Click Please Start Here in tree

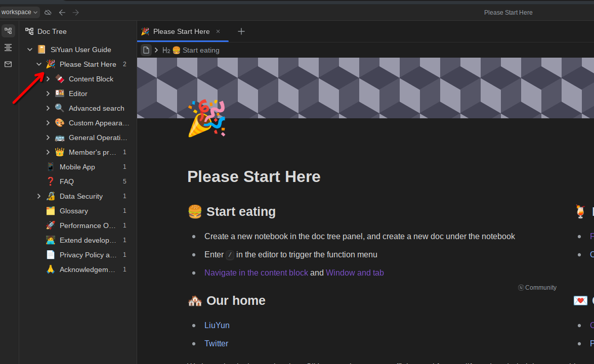[x=88, y=64]
